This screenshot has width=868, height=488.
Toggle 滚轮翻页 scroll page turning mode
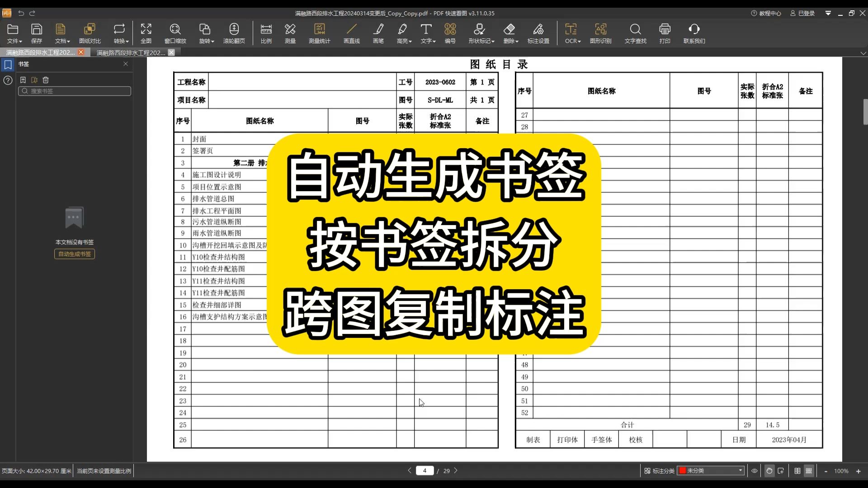point(234,33)
